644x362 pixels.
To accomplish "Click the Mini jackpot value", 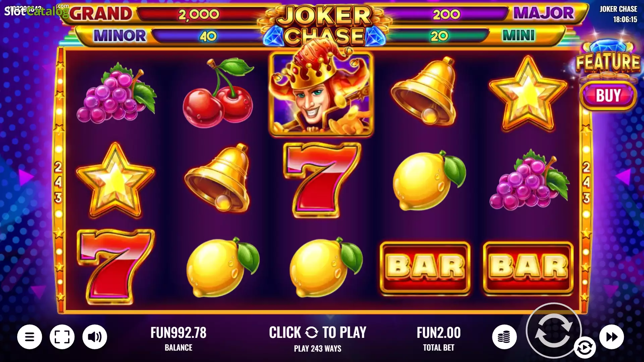I will click(x=439, y=36).
